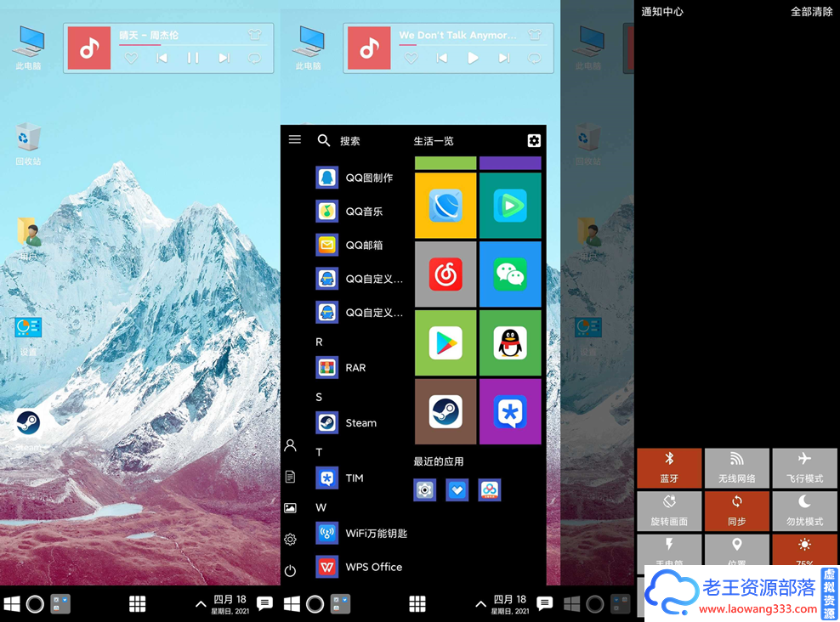Viewport: 840px width, 622px height.
Task: Enable 勿扰模式 do not disturb
Action: click(x=804, y=511)
